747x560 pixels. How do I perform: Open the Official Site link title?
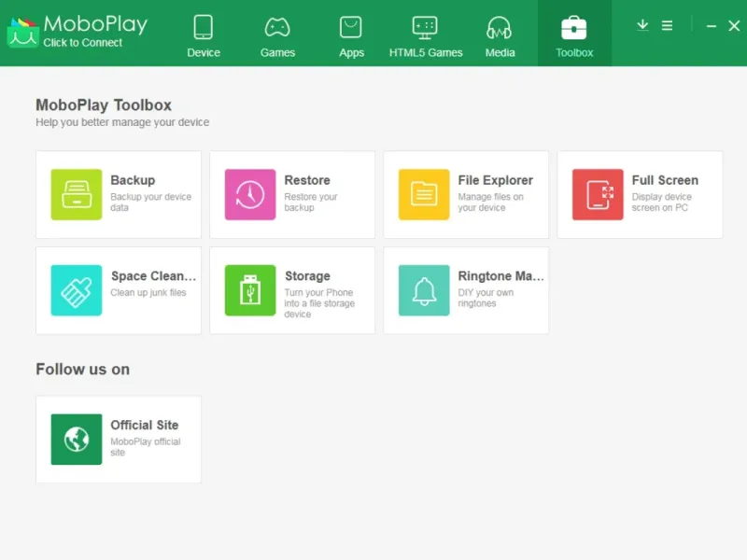145,425
